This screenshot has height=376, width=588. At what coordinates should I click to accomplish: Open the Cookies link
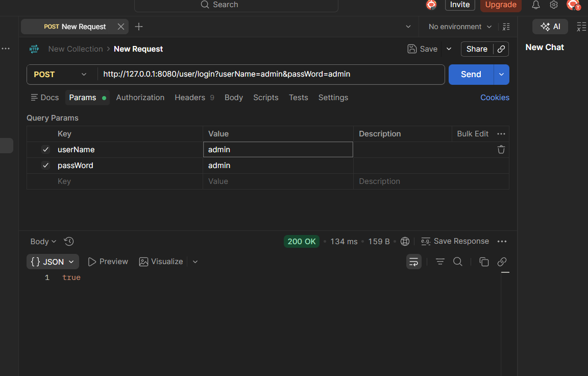click(495, 98)
